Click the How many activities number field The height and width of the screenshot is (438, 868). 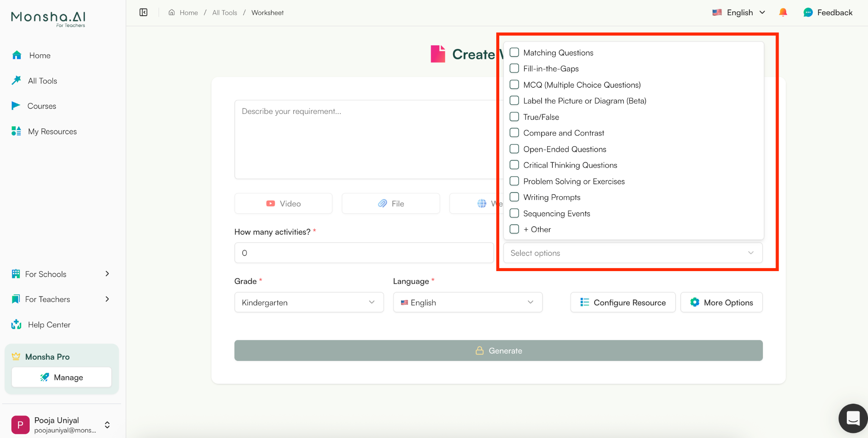(x=364, y=253)
